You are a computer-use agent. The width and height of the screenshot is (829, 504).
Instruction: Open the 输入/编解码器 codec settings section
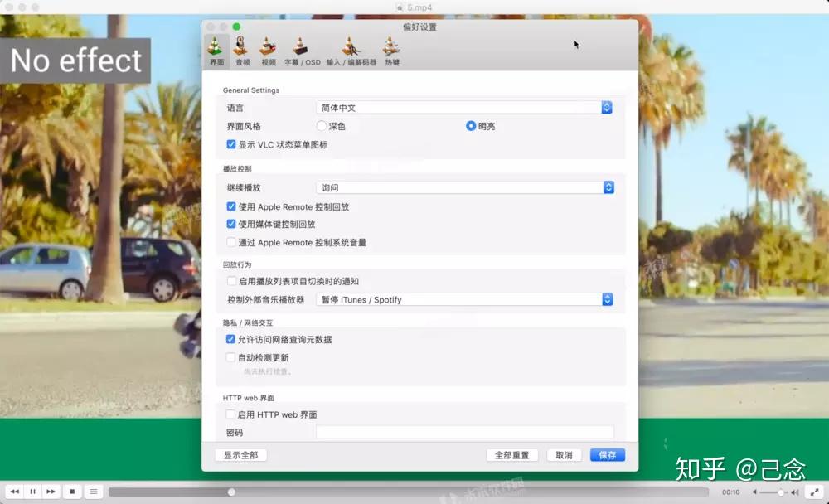349,50
